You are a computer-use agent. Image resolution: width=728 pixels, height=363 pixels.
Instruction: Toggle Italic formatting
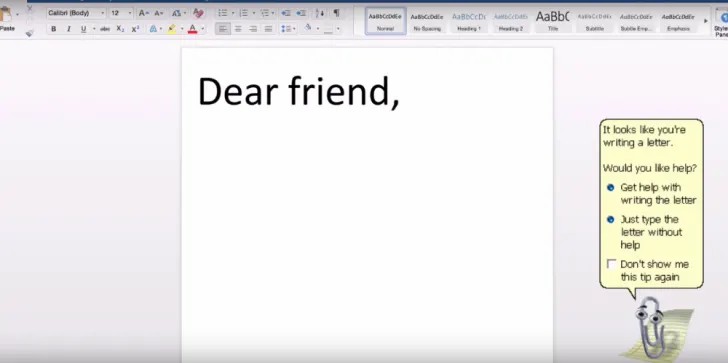(x=69, y=29)
